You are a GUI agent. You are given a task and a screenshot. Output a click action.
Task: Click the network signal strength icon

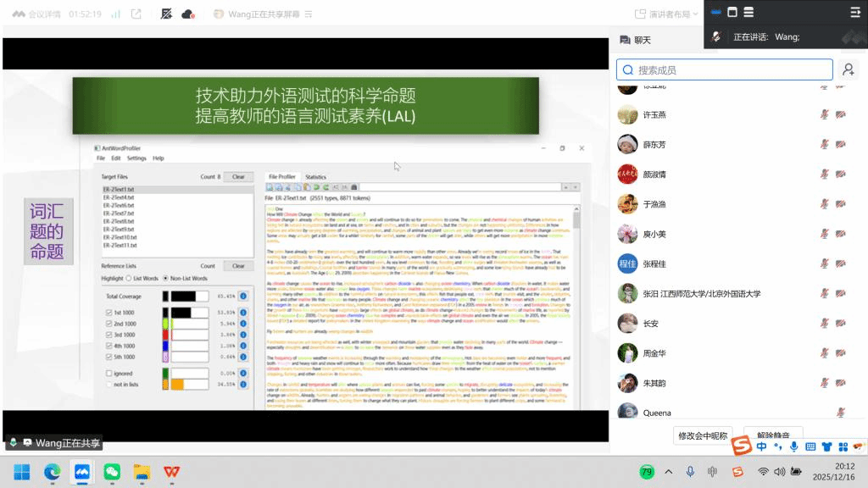click(114, 14)
